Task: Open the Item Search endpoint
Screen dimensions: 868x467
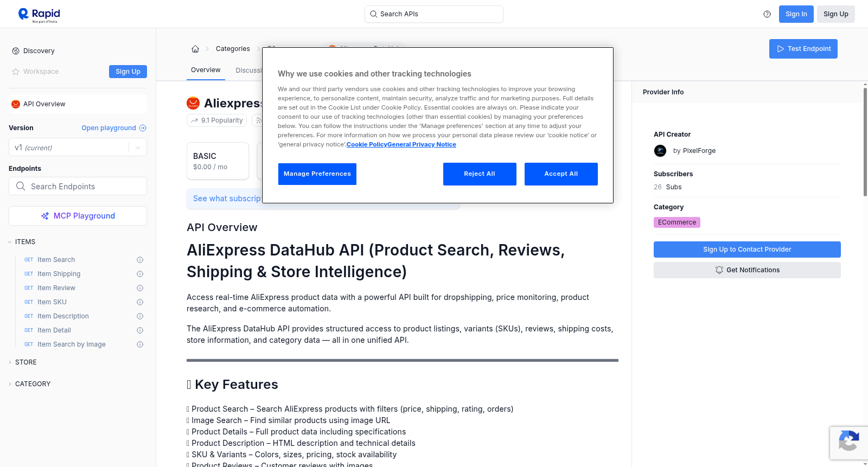Action: (56, 260)
